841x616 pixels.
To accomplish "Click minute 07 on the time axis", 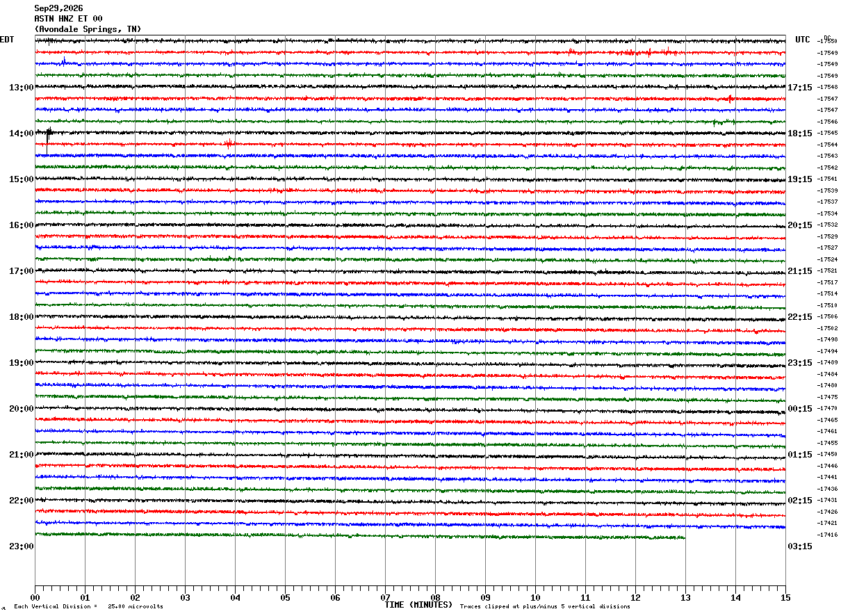I will 385,598.
